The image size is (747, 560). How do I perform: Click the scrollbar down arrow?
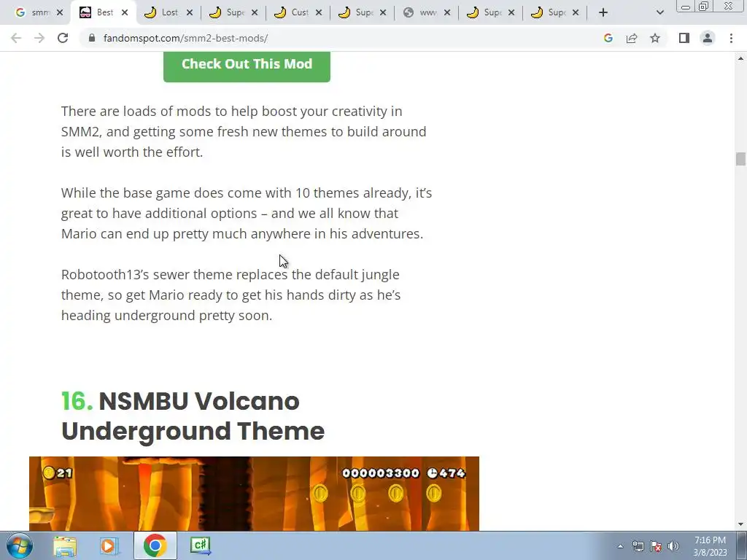tap(740, 525)
